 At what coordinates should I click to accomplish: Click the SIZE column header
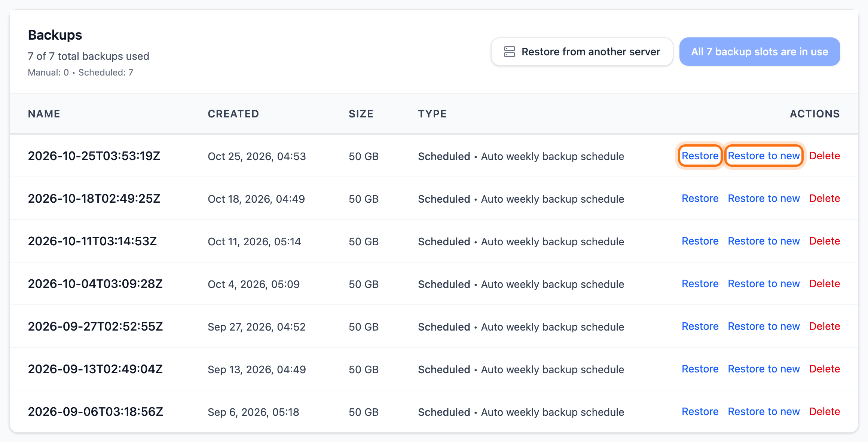[x=361, y=114]
